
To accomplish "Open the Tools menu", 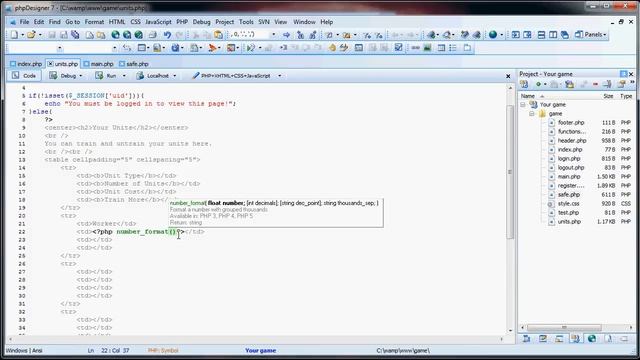I will pyautogui.click(x=246, y=22).
